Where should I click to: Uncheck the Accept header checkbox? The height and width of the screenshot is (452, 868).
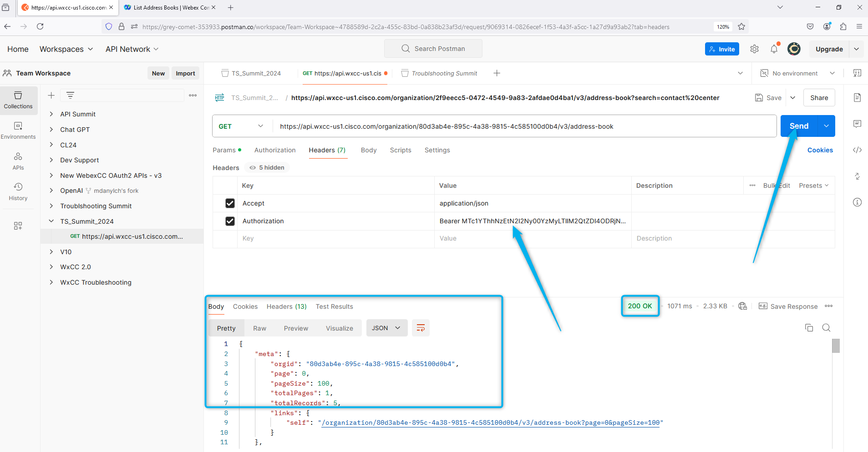point(230,203)
